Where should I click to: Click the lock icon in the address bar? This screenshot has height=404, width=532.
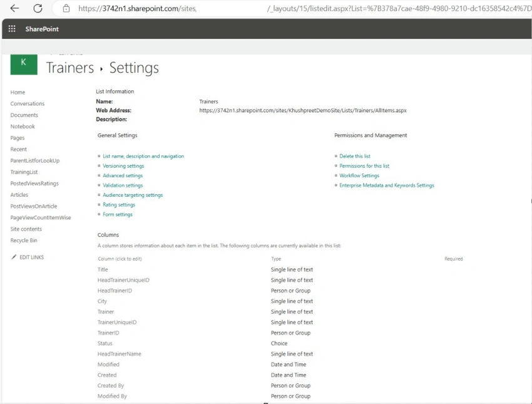66,9
